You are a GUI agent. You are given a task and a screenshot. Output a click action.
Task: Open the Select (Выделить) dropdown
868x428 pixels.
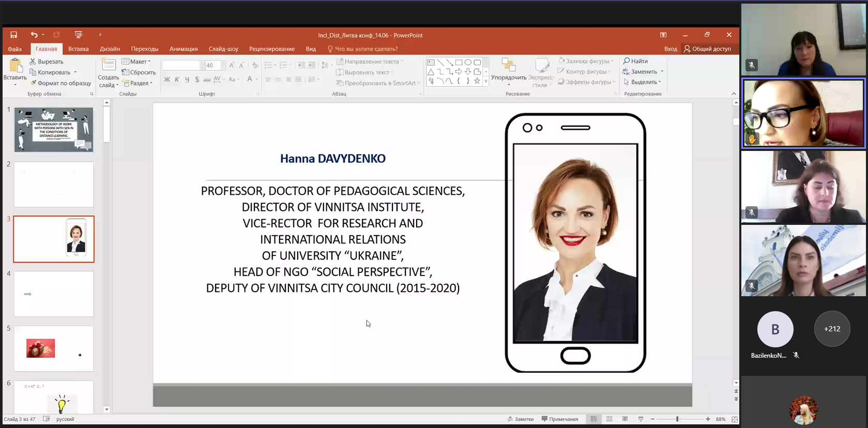click(x=643, y=82)
